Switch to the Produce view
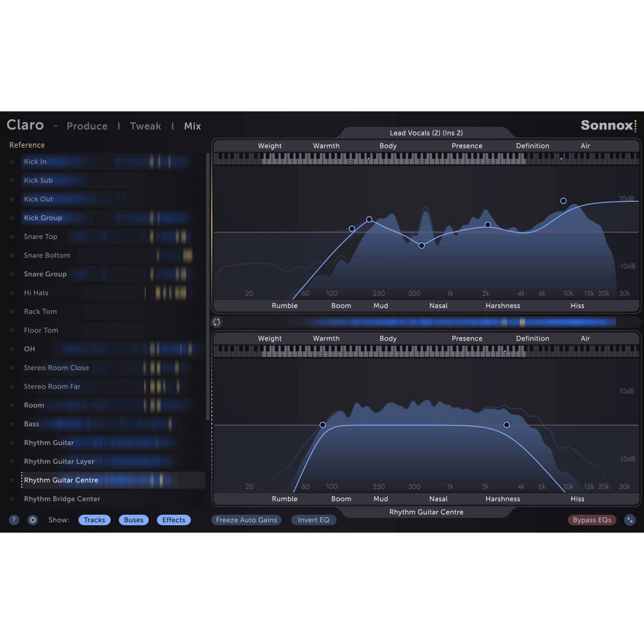The height and width of the screenshot is (644, 644). (x=87, y=126)
